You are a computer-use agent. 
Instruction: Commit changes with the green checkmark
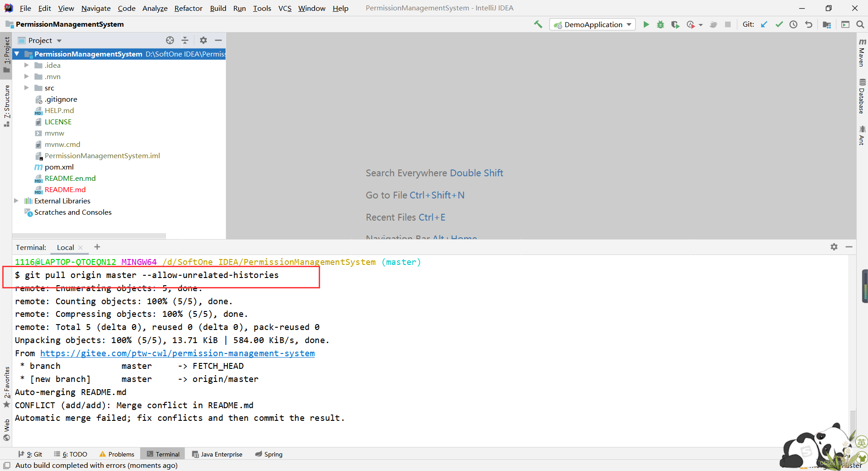coord(779,24)
